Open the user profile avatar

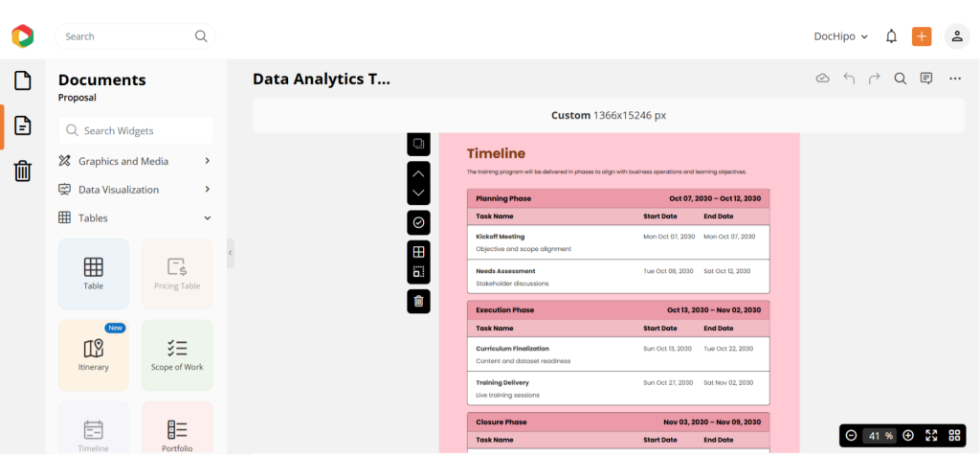957,36
